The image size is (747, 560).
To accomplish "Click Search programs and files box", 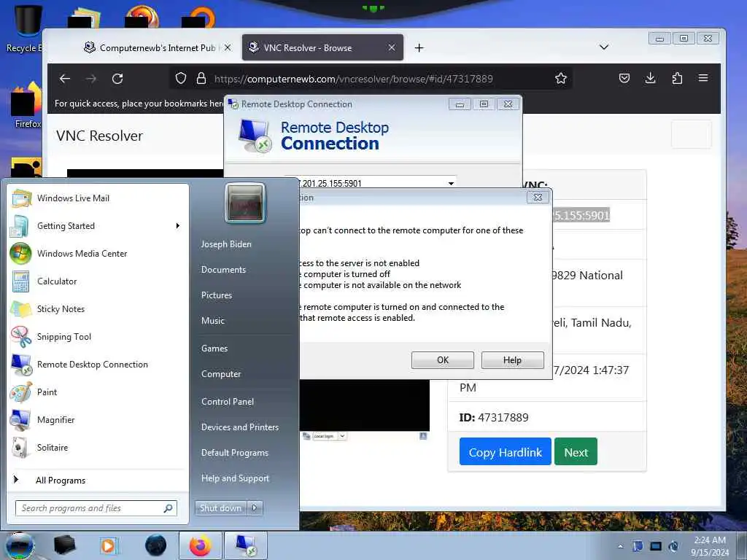I will pyautogui.click(x=96, y=508).
